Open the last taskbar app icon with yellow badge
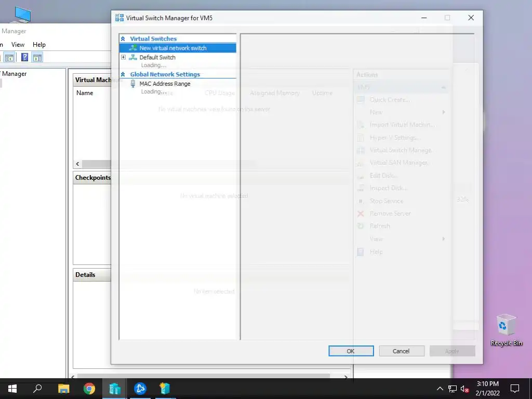 click(165, 388)
